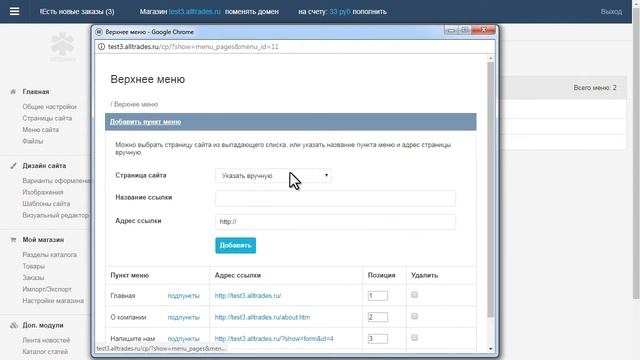The width and height of the screenshot is (640, 360).
Task: Click position field for О компании row
Action: click(378, 317)
